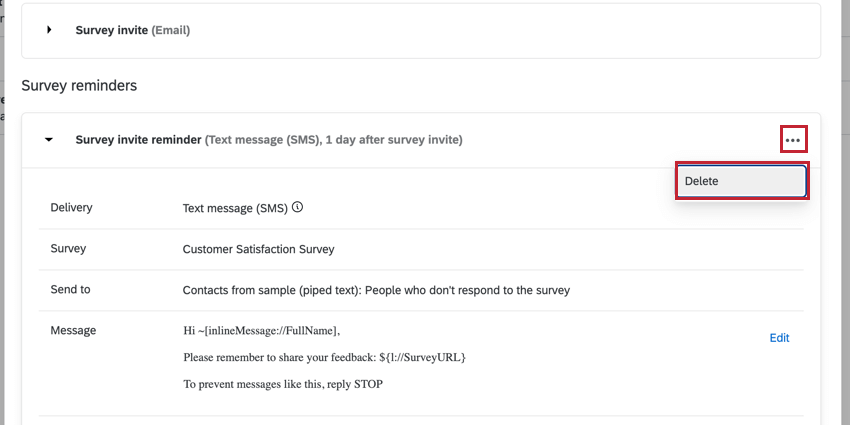Click the Please remember to share feedback line

pyautogui.click(x=325, y=357)
